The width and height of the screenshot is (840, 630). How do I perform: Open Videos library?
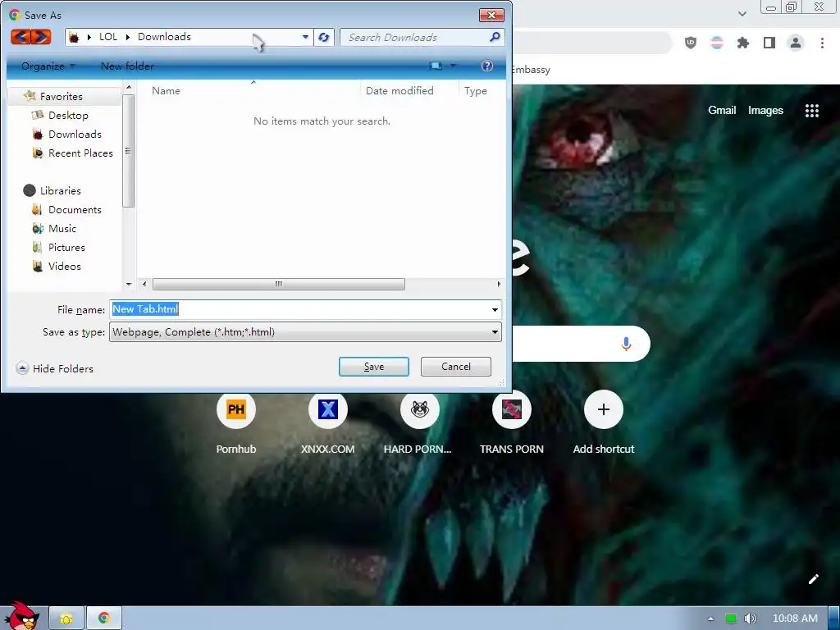coord(64,267)
